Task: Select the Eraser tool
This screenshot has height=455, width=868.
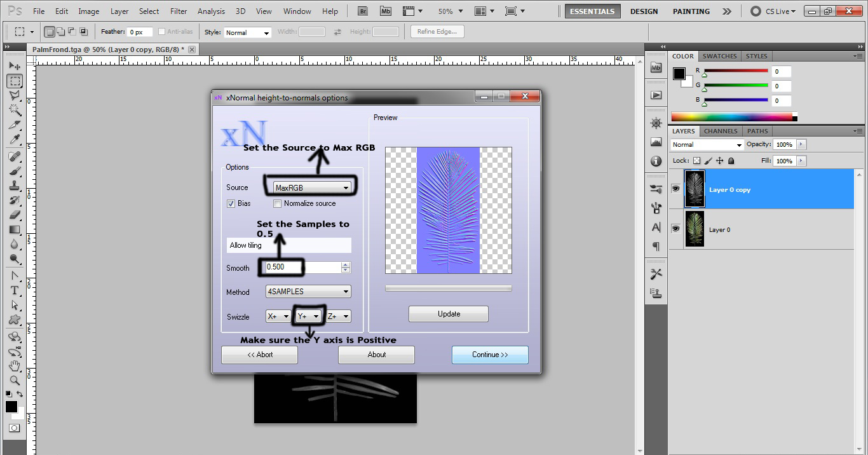Action: 15,215
